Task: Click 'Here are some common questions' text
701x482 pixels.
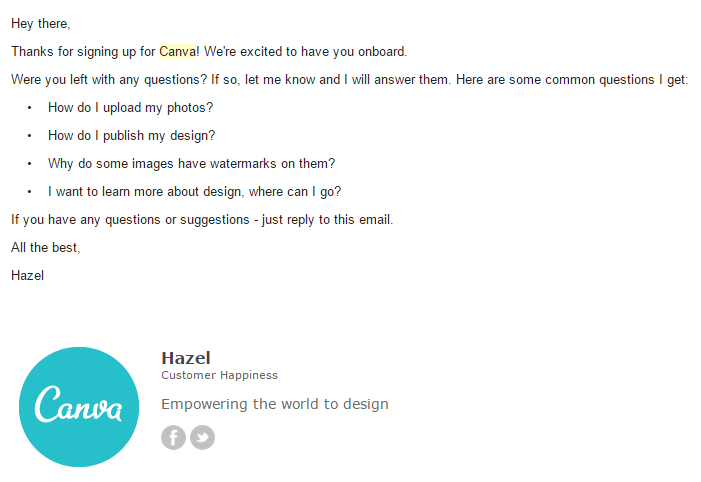Action: tap(555, 80)
